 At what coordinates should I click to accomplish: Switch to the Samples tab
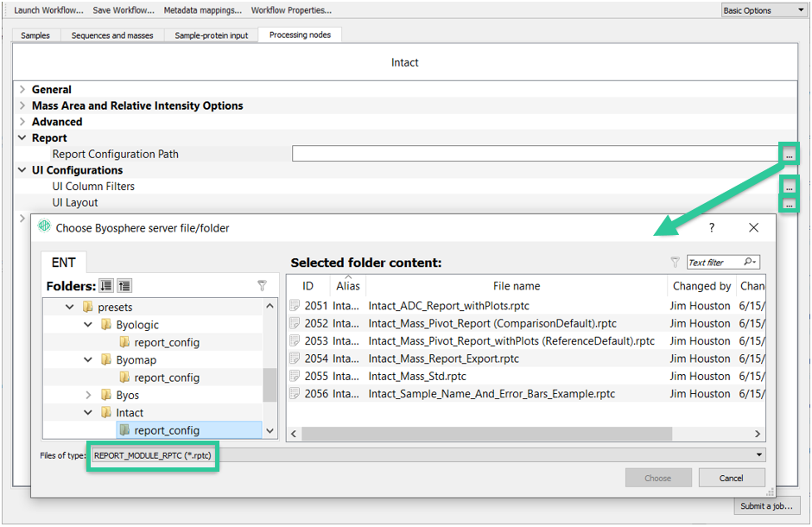tap(35, 35)
